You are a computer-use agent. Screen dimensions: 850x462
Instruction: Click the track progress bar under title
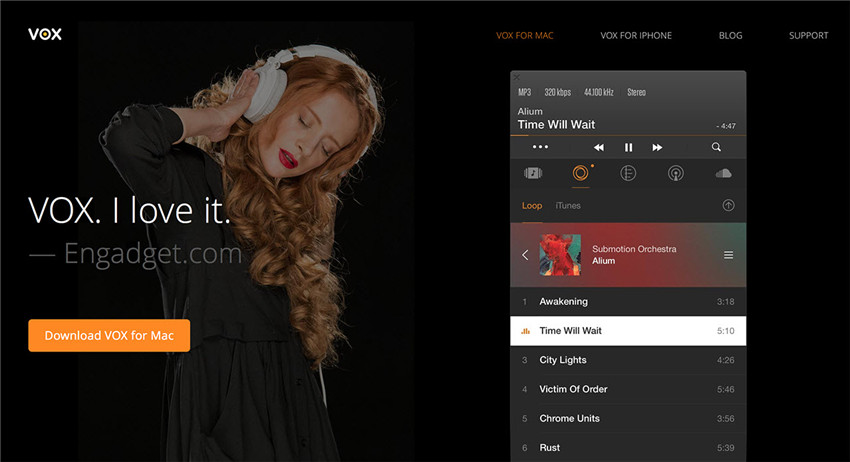pos(628,135)
